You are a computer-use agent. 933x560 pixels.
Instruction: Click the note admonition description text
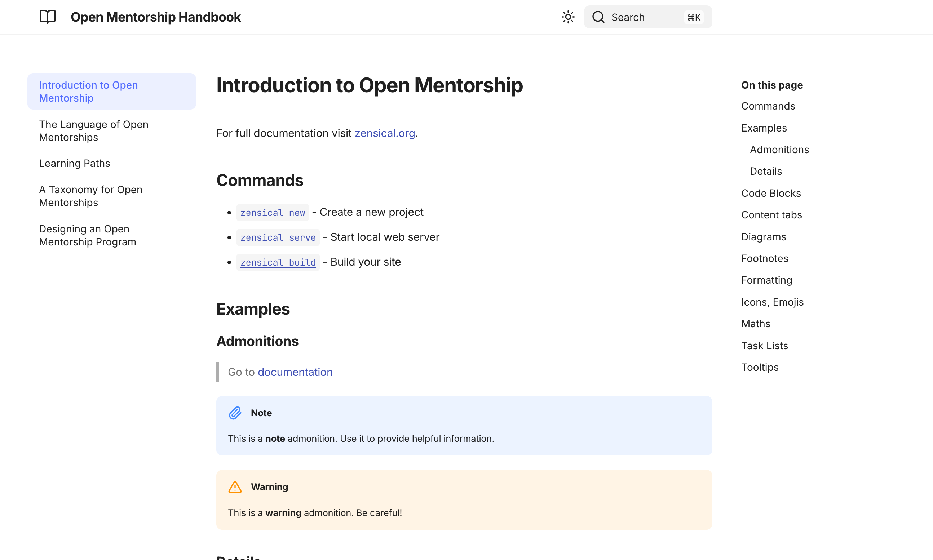[x=361, y=439]
